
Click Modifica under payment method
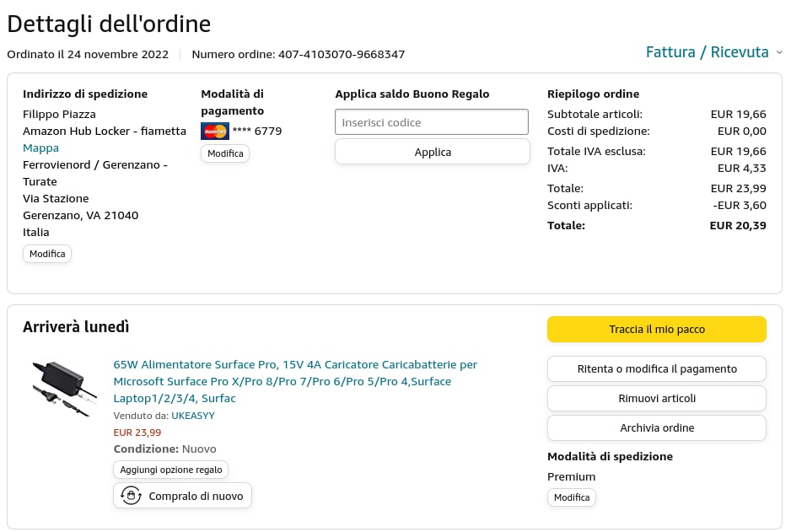(225, 153)
